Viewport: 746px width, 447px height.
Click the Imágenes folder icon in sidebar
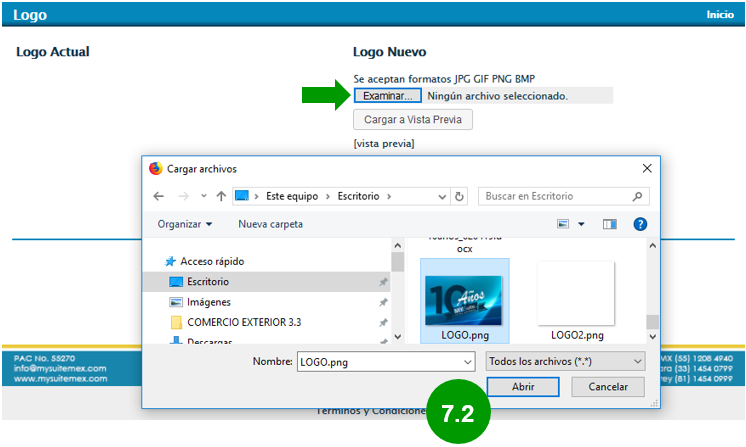click(176, 302)
